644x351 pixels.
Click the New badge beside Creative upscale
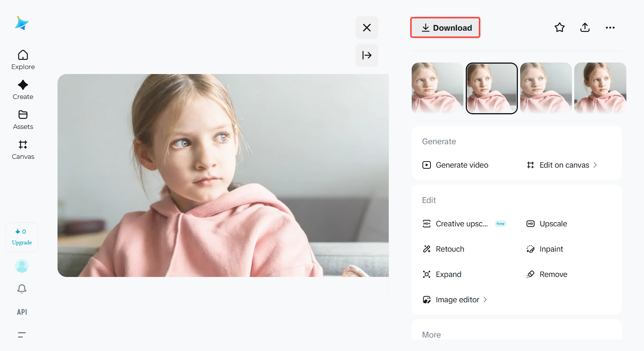500,224
